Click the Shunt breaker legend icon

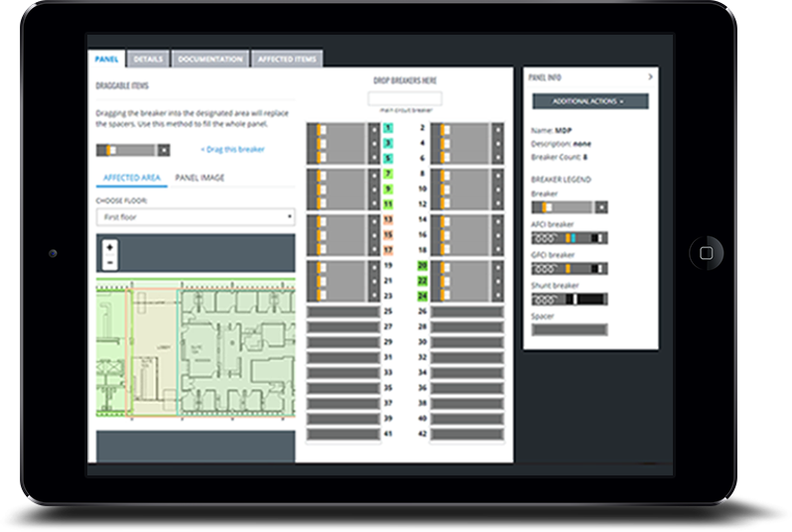[570, 299]
